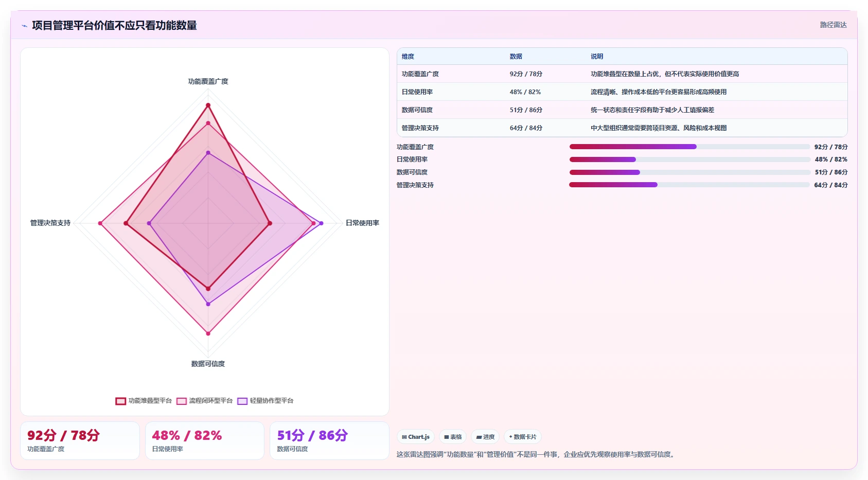Viewport: 868px width, 480px height.
Task: Click 流程闭环型平台 point on 功能覆盖广度 axis
Action: tap(208, 123)
